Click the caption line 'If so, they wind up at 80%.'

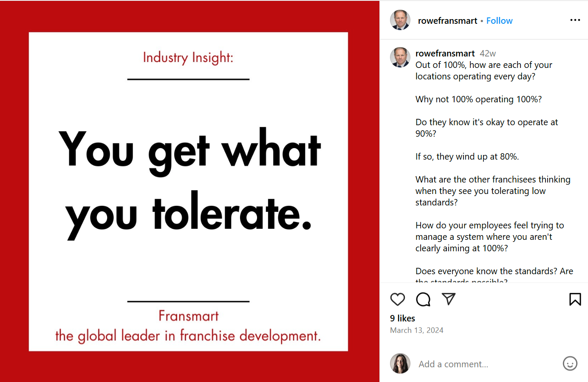click(467, 157)
